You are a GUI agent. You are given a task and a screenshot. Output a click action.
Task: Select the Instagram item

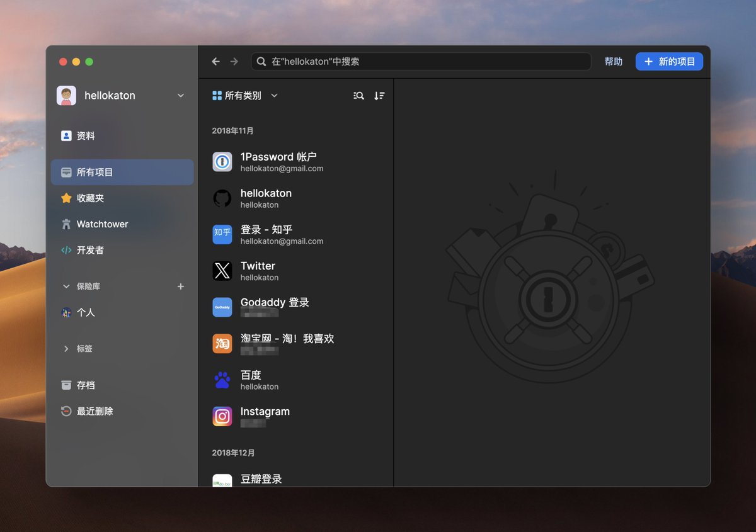[x=296, y=416]
